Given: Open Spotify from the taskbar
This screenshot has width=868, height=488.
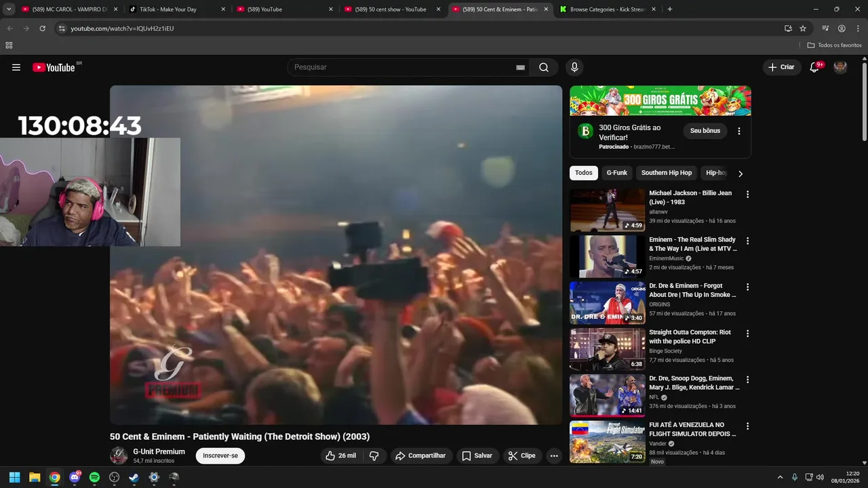Looking at the screenshot, I should 94,477.
